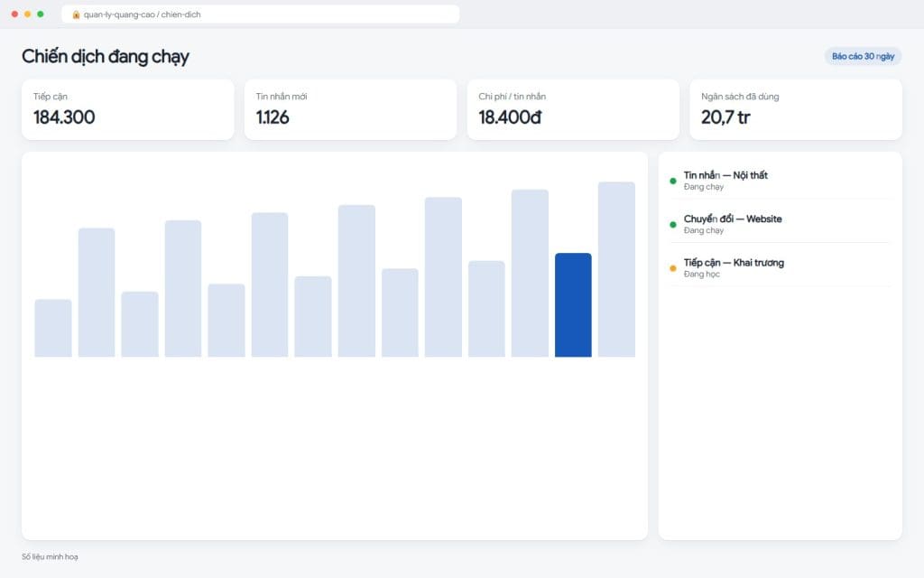Open campaign Tin nhắn — Nội thất
The image size is (924, 578).
pyautogui.click(x=780, y=180)
